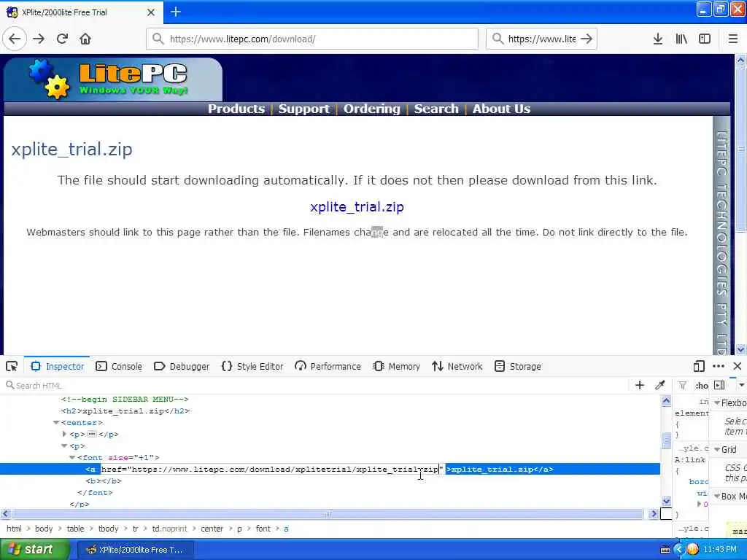Collapse the center element in the HTML tree
The height and width of the screenshot is (560, 747).
coord(56,422)
